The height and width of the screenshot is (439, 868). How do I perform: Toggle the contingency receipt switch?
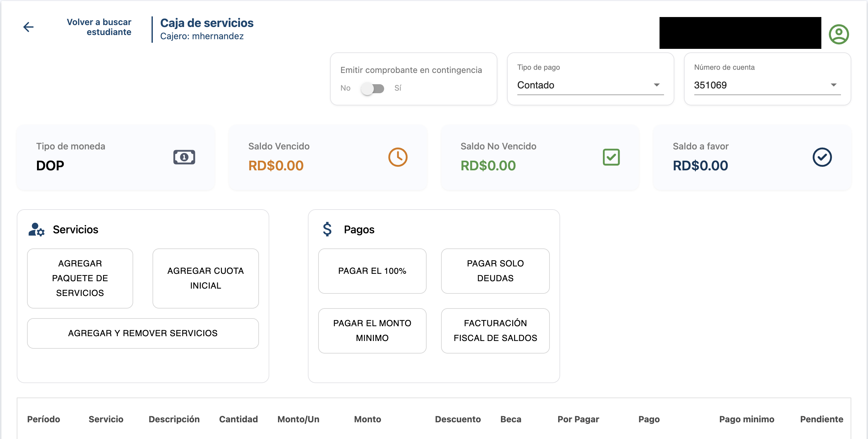pyautogui.click(x=372, y=89)
